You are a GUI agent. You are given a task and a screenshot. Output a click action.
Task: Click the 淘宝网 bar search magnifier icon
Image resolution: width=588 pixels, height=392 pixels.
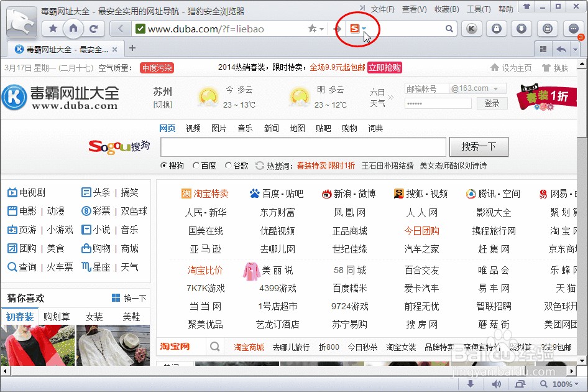pos(215,347)
